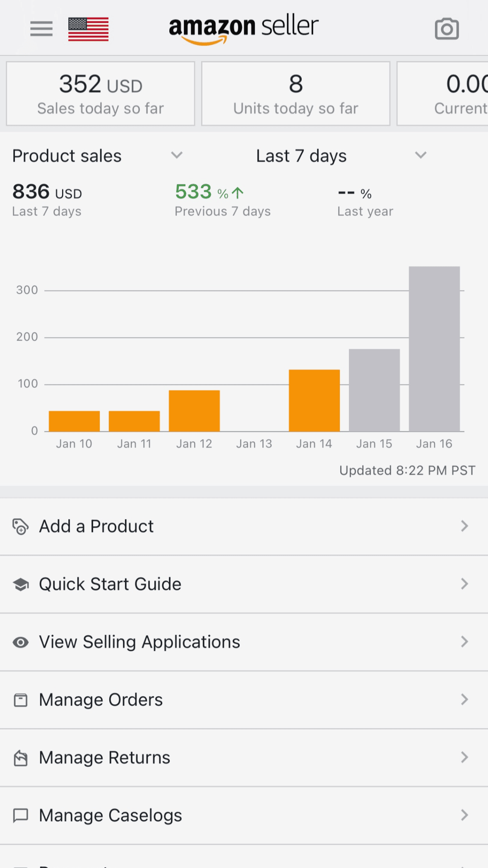Click the Manage Caselogs chat bubble icon
488x868 pixels.
click(x=21, y=815)
